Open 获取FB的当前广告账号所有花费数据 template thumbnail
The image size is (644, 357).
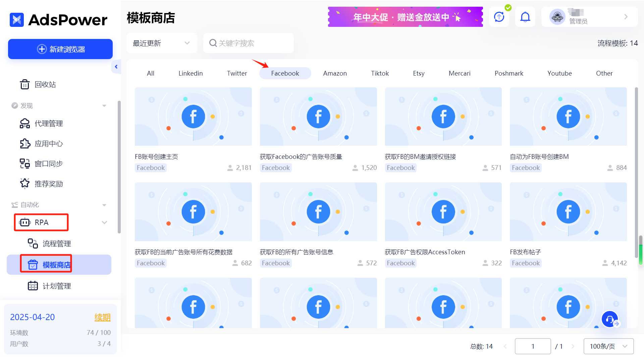coord(193,212)
